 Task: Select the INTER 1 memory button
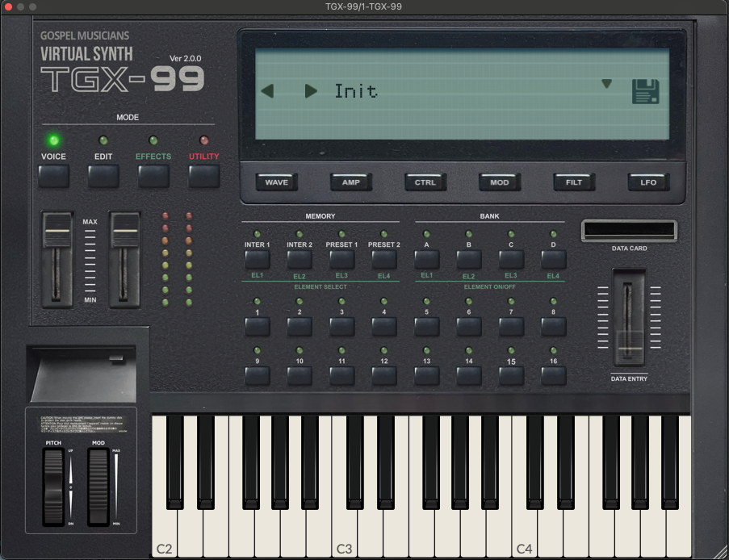click(257, 259)
